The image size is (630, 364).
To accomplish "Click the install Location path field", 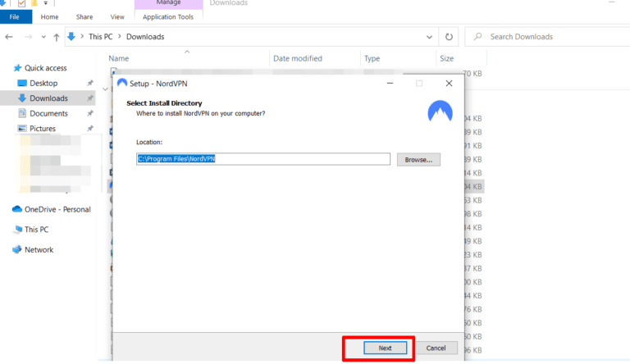I will 262,159.
